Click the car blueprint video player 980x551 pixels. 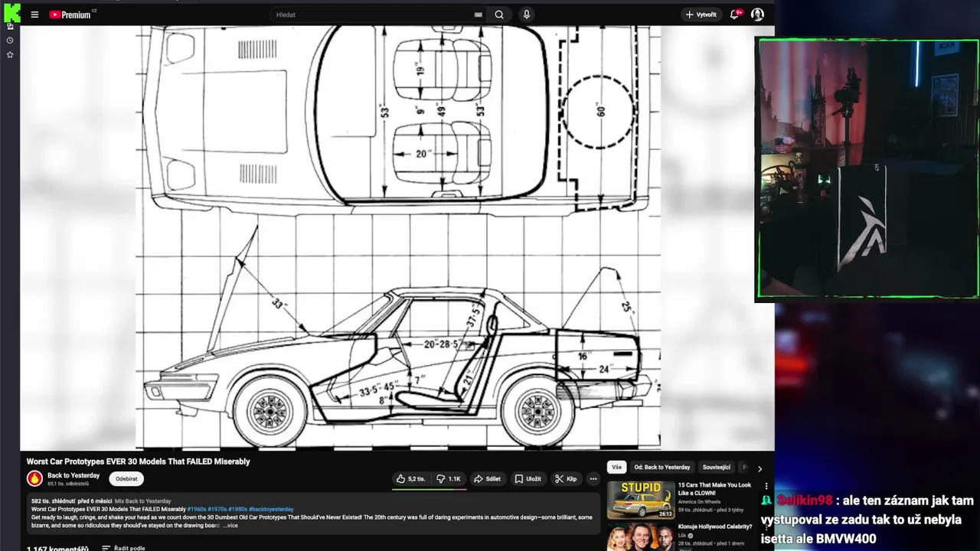click(397, 237)
